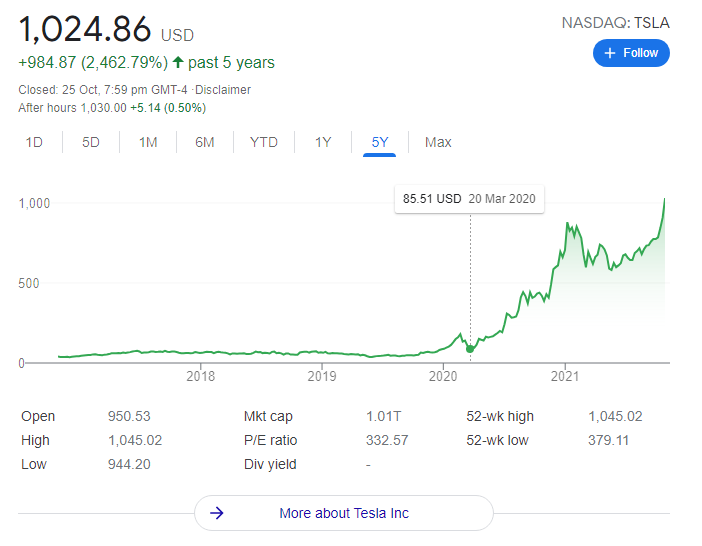702x546 pixels.
Task: Click the 500 y-axis label
Action: [x=29, y=283]
